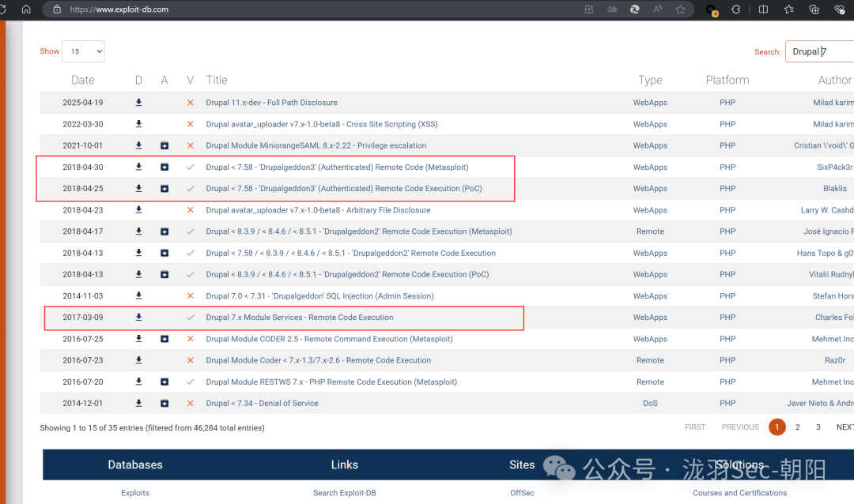
Task: Open split screen browser icon
Action: (763, 9)
